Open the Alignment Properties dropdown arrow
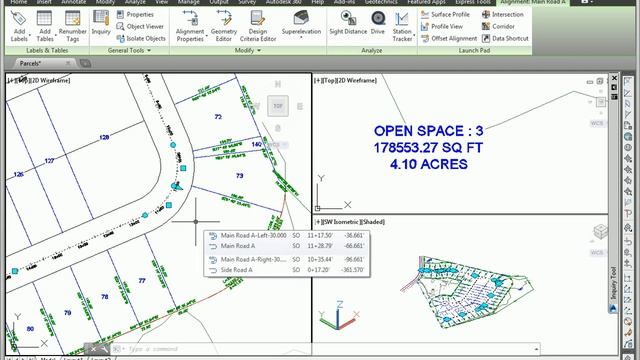The height and width of the screenshot is (360, 640). [x=207, y=36]
